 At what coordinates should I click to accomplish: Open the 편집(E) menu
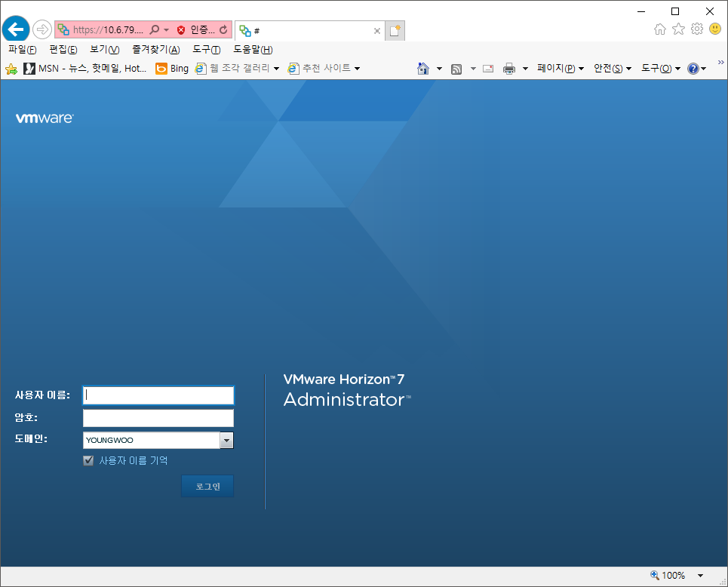point(63,50)
